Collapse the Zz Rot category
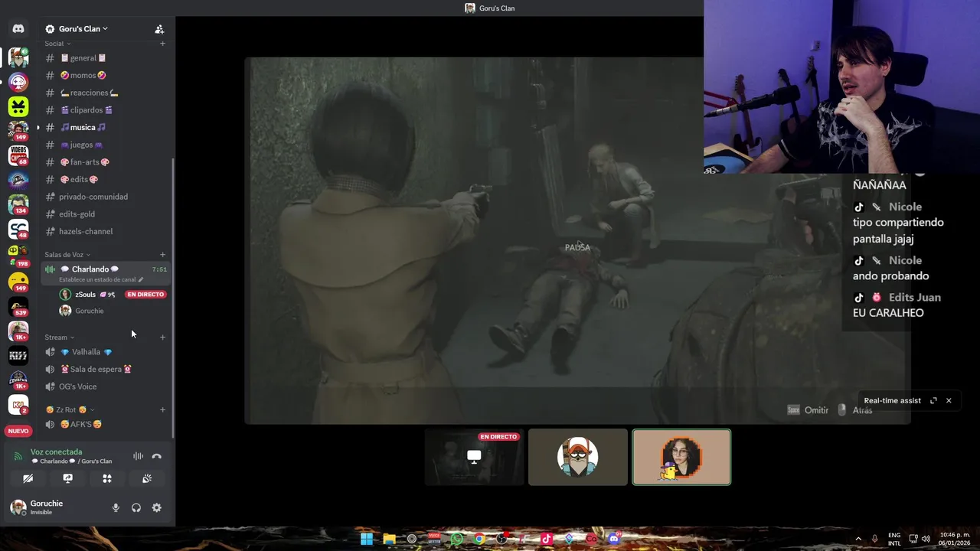 (x=70, y=410)
